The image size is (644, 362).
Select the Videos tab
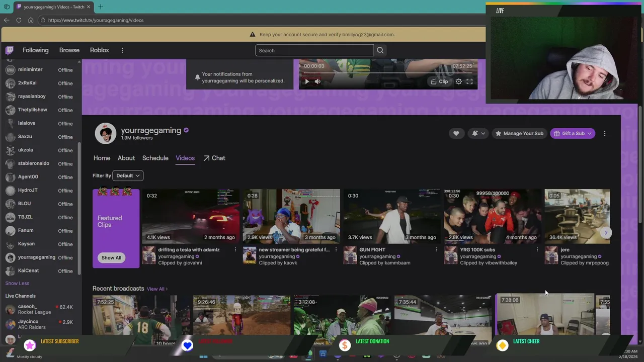click(185, 158)
